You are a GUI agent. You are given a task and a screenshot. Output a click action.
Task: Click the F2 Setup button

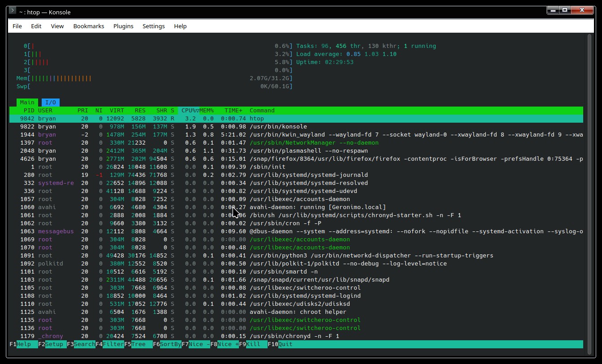(52, 344)
